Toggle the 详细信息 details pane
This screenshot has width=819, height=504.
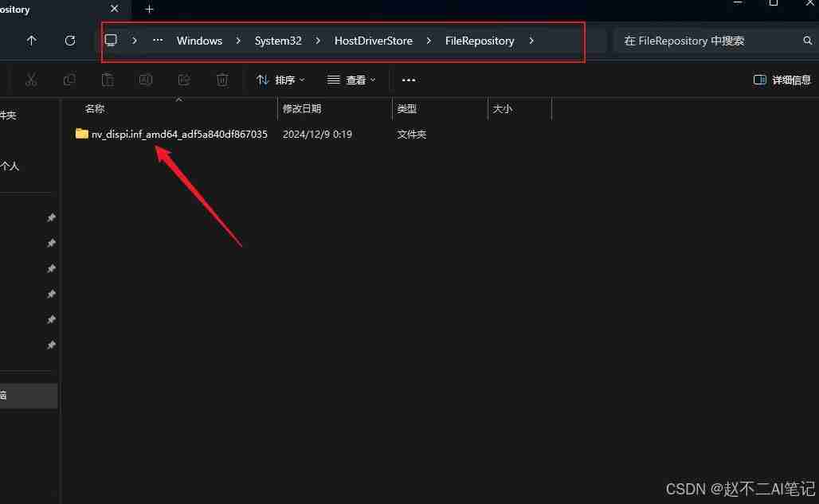(782, 80)
